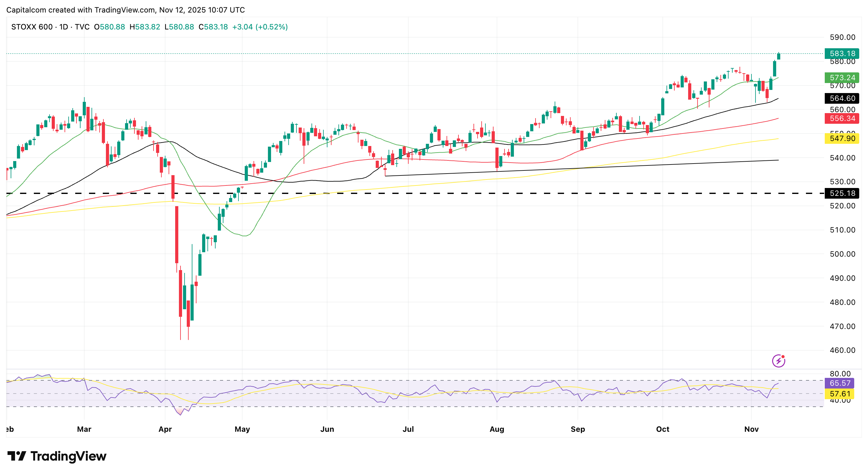
Task: Click the Oct label on the time axis
Action: (662, 429)
